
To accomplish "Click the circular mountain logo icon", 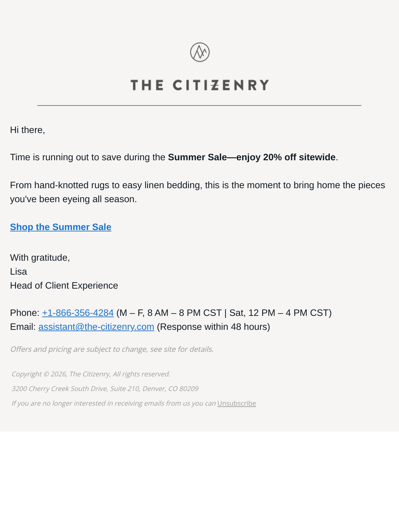I will 200,52.
